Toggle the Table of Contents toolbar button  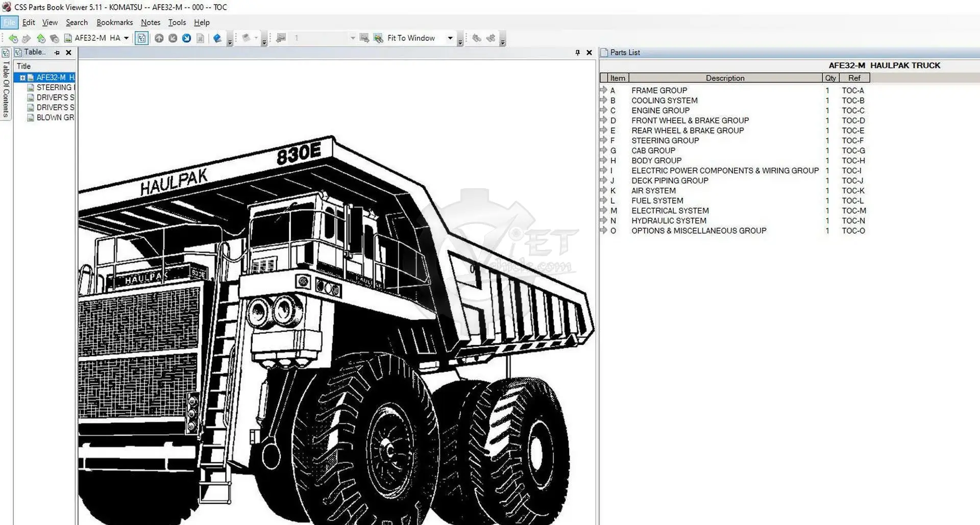click(x=141, y=38)
